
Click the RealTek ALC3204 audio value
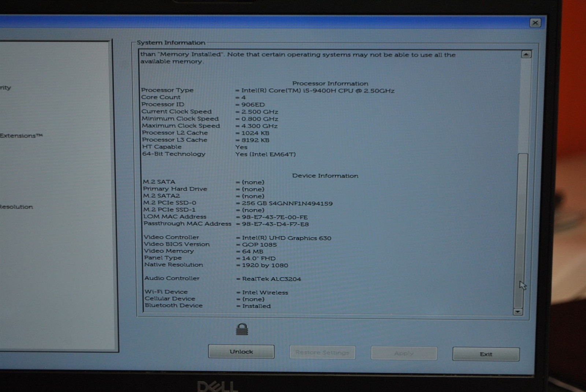click(271, 279)
